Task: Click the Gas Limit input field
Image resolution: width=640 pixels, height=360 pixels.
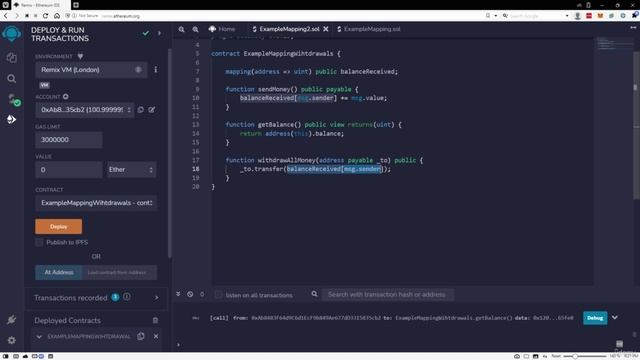Action: coord(69,140)
